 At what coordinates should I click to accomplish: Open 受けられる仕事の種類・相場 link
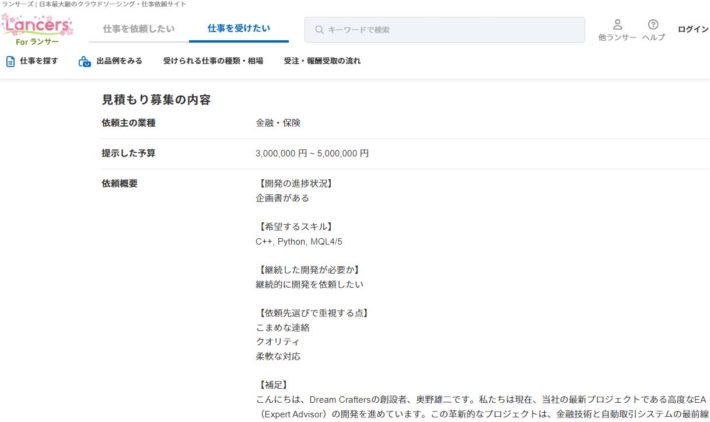coord(213,61)
